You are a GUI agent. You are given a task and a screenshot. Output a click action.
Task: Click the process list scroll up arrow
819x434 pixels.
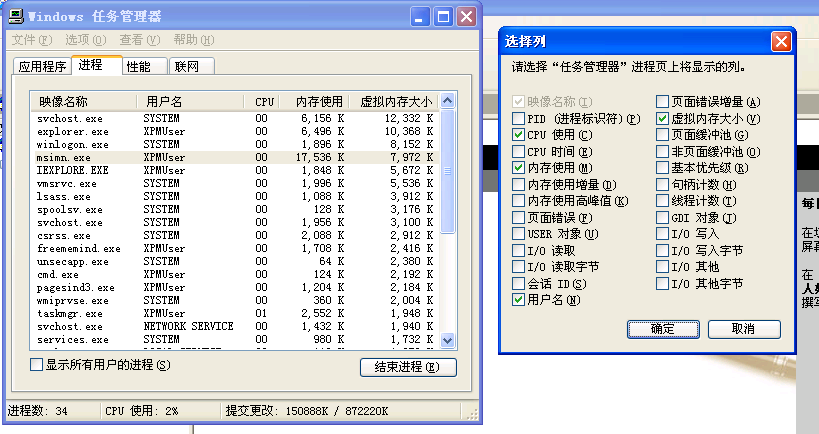point(448,100)
